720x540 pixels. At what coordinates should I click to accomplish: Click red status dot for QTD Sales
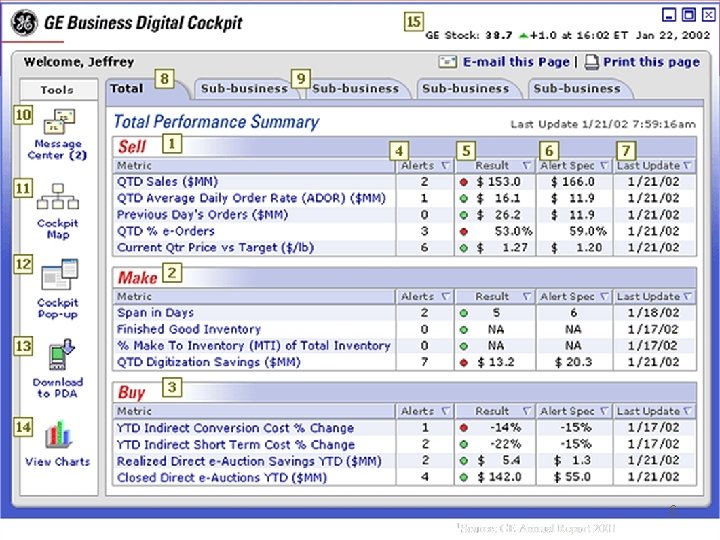point(464,182)
